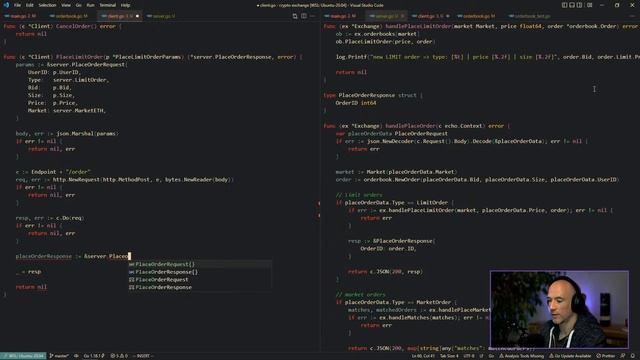Choose PlaceOrderRequest struct suggestion

(x=200, y=280)
